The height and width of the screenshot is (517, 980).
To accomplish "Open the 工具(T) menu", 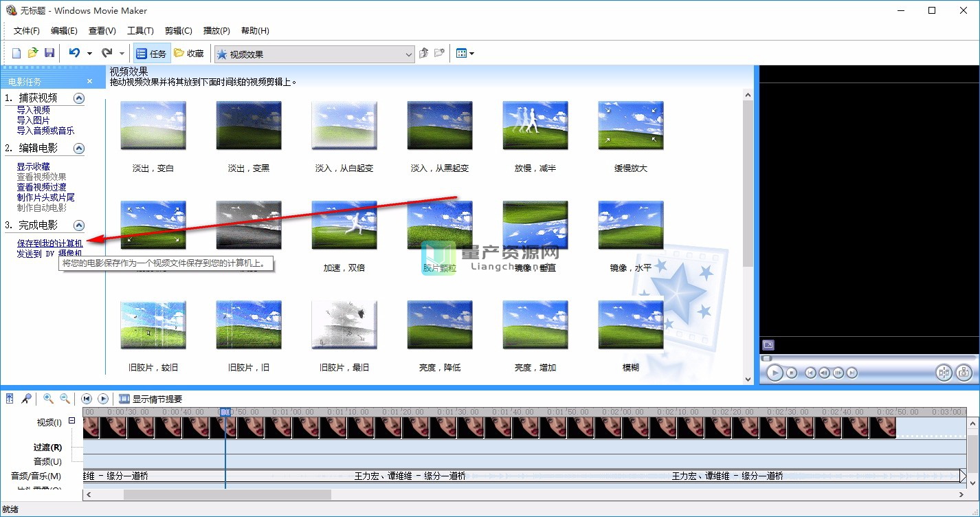I will point(140,31).
